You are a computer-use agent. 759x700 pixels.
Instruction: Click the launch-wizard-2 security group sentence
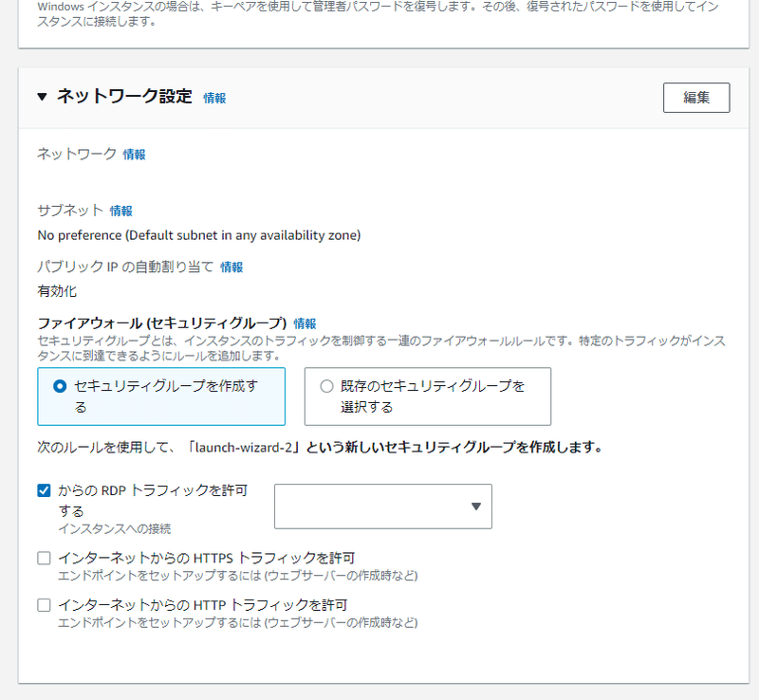coord(320,448)
